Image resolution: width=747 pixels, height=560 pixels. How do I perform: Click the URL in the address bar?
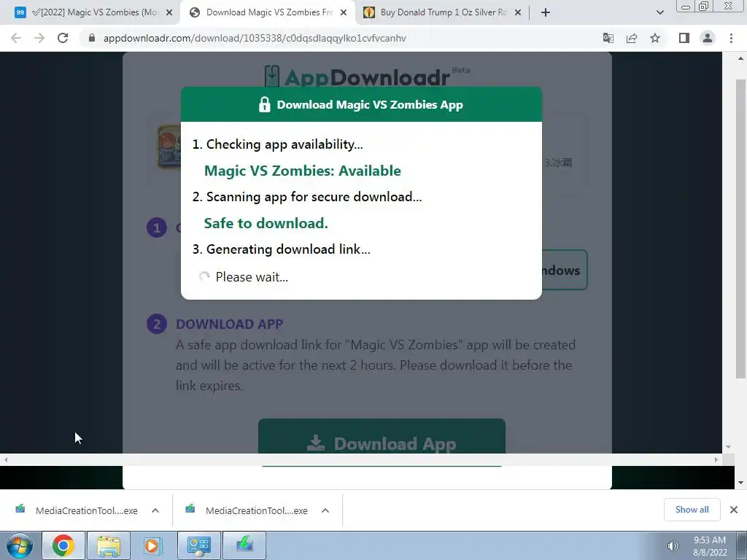point(255,38)
